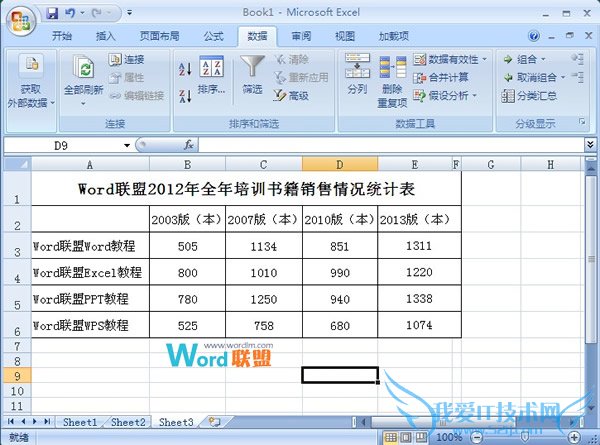Open Advanced filter (高级)
600x445 pixels.
tap(292, 96)
